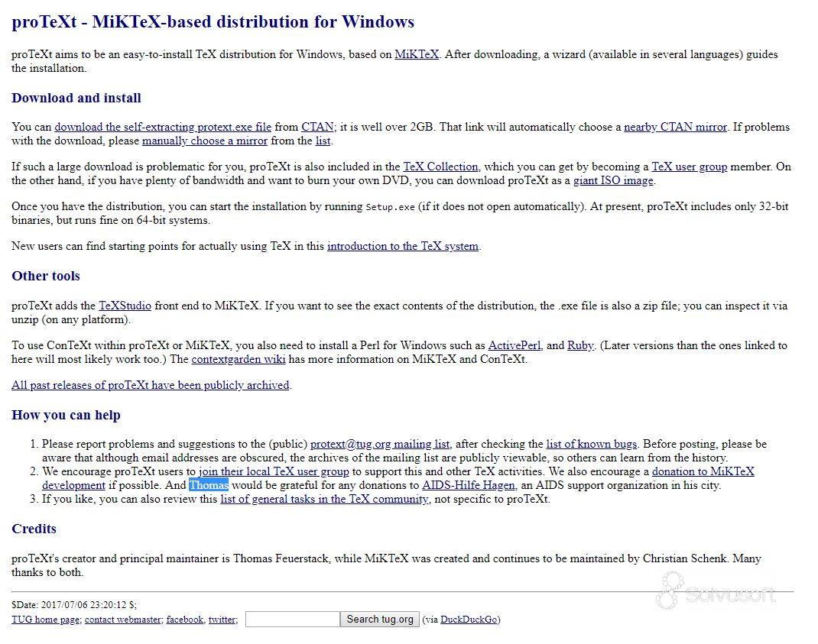Click the highlighted word Thomas

pos(209,485)
